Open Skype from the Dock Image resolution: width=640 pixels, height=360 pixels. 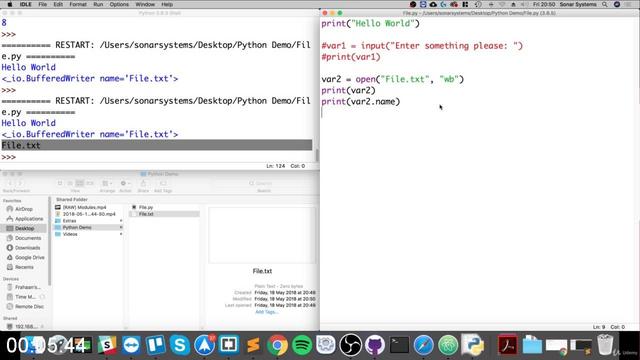pos(180,345)
